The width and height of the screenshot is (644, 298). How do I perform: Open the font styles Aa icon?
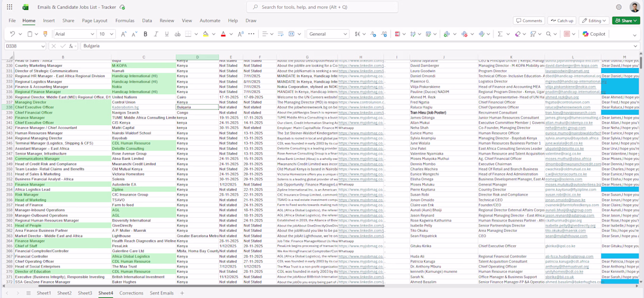click(x=241, y=34)
